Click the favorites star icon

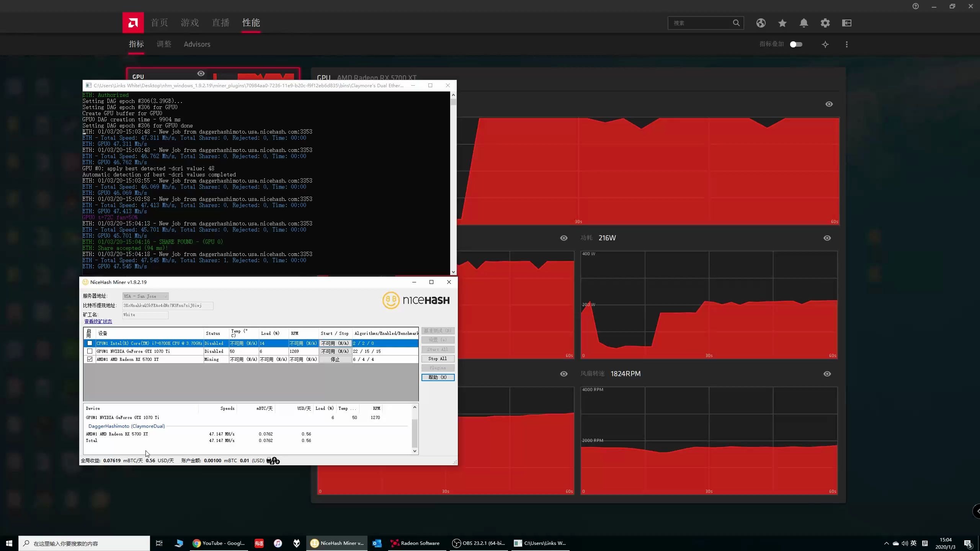point(782,23)
